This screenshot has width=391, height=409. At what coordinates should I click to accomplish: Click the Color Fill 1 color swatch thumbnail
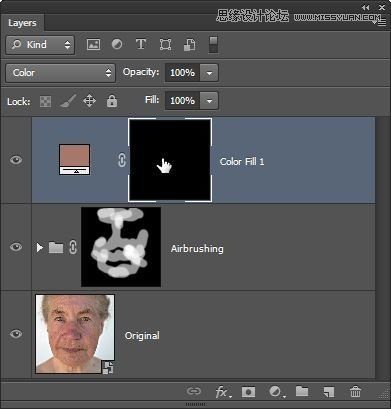(74, 159)
